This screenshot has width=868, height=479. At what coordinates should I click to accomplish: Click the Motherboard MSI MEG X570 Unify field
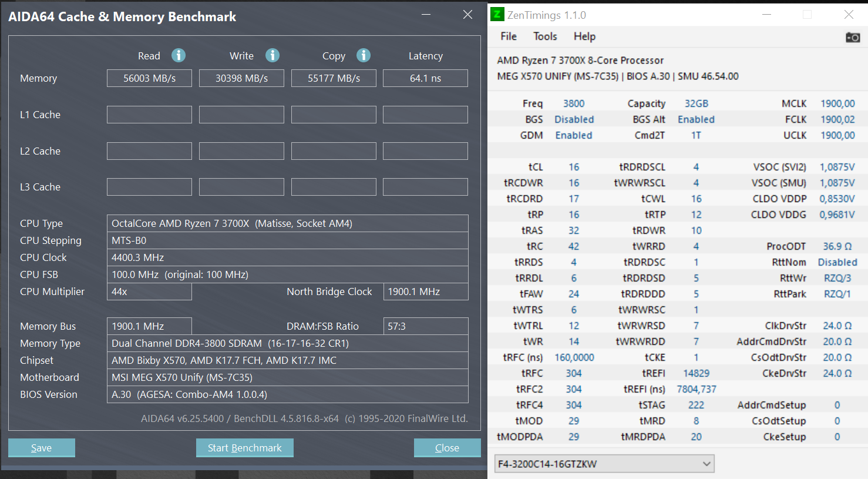(288, 377)
